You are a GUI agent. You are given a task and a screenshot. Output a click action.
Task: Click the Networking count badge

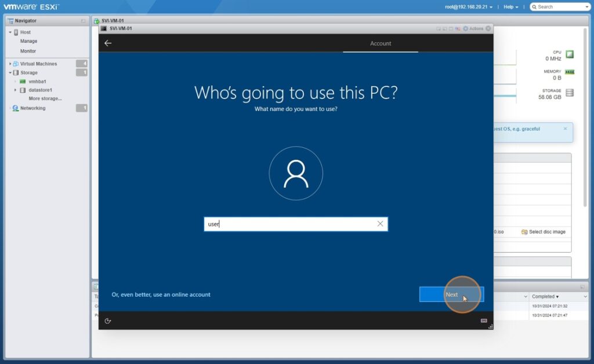[x=81, y=108]
